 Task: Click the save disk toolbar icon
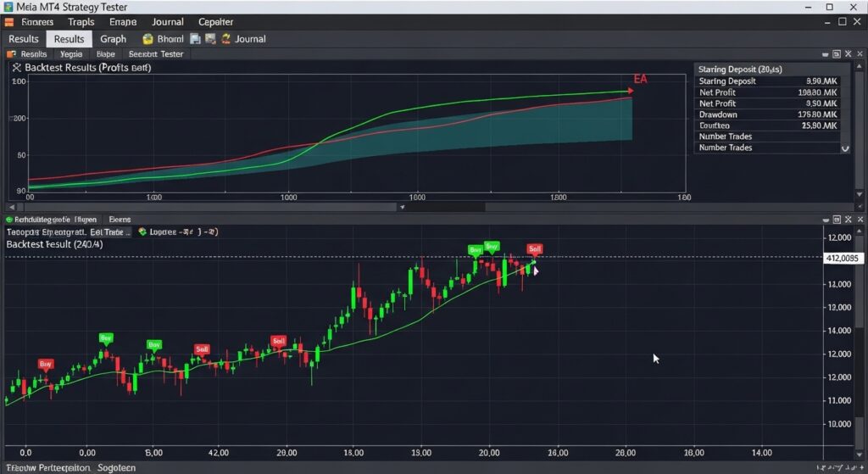[195, 39]
